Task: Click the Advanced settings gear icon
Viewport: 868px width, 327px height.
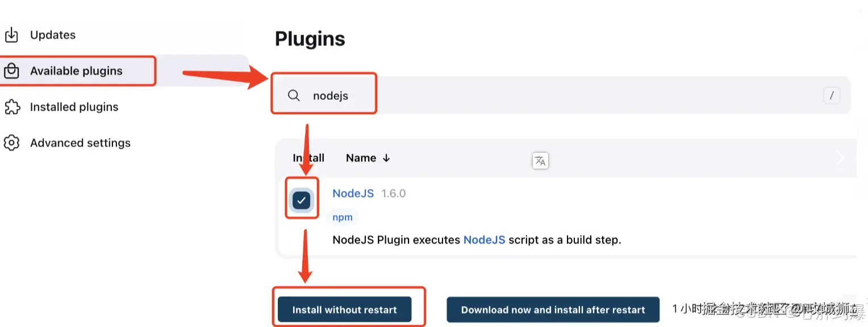Action: coord(11,142)
